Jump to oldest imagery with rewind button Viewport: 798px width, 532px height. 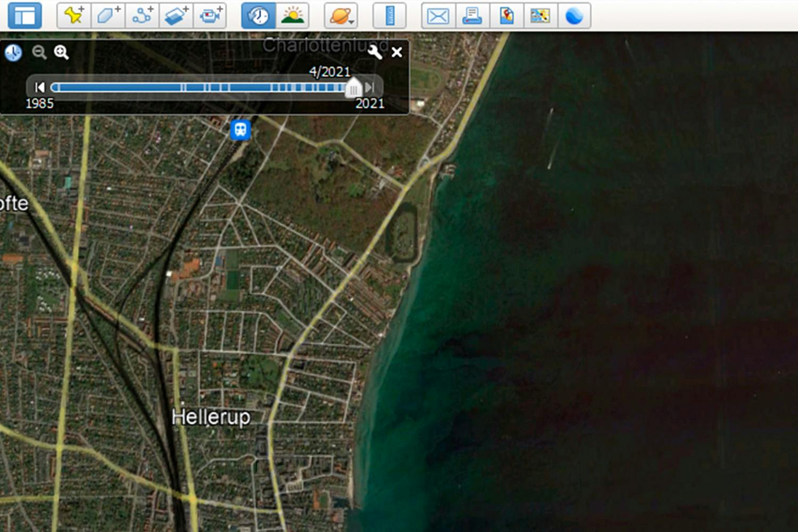point(39,87)
